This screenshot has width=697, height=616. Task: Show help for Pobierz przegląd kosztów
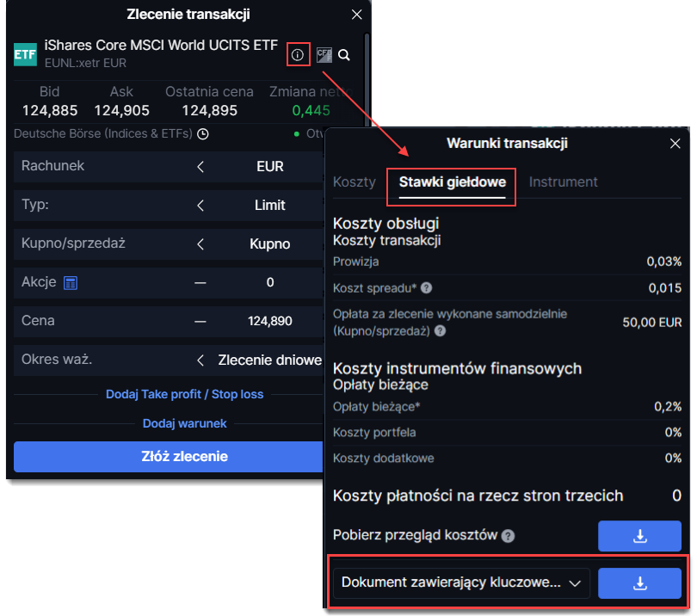[x=508, y=535]
